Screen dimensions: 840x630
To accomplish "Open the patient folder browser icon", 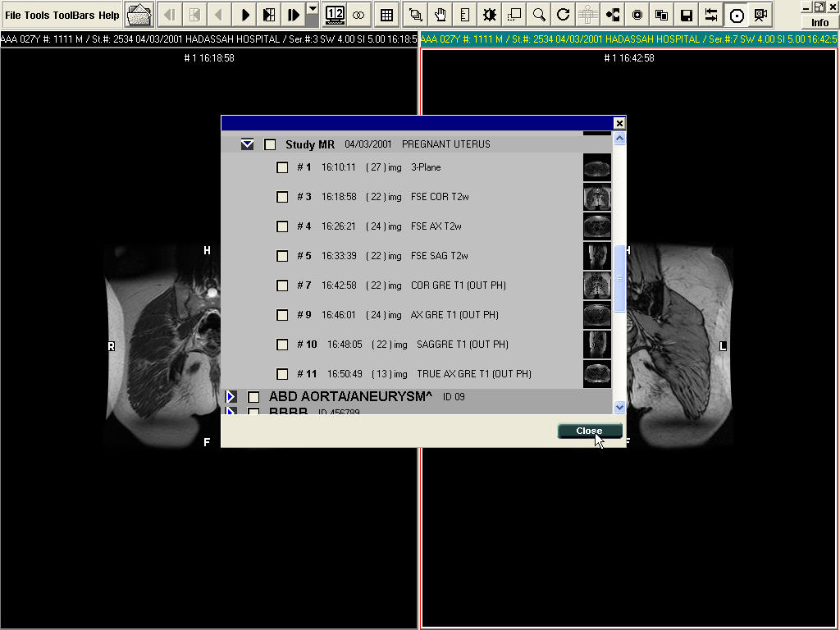I will pos(140,15).
